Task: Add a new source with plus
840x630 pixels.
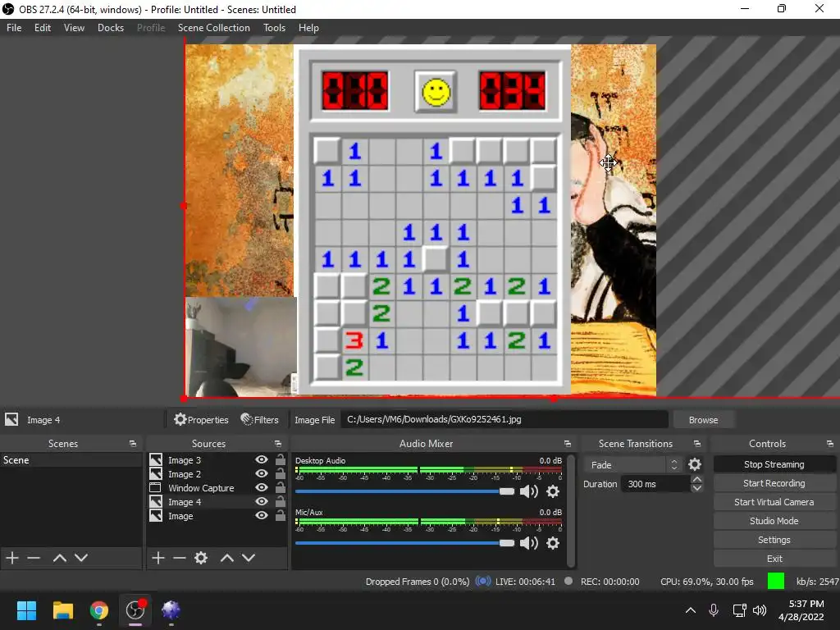Action: coord(158,558)
